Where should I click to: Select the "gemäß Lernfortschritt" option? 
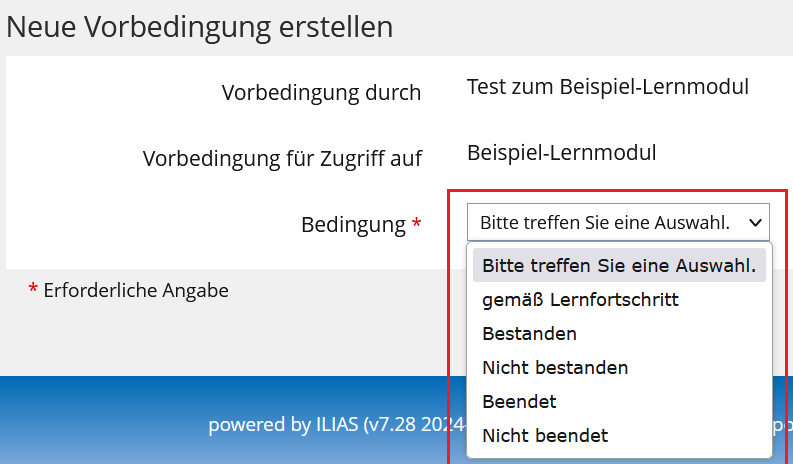point(580,299)
